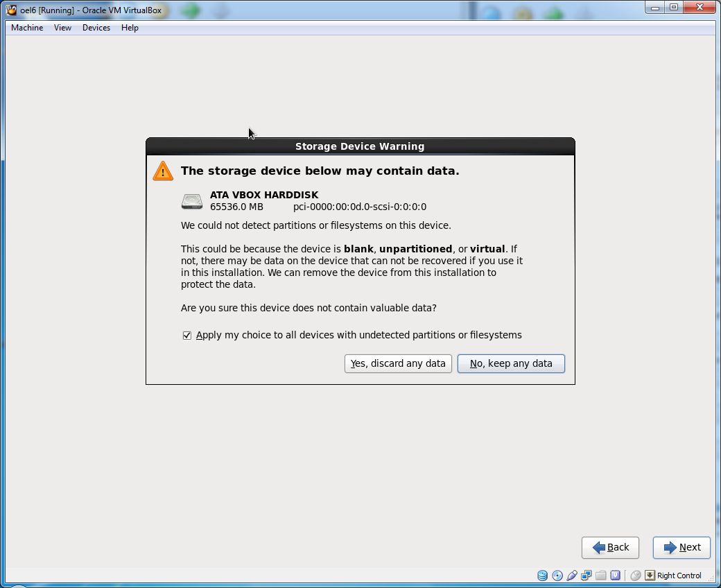This screenshot has width=721, height=588.
Task: Open the View menu
Action: click(62, 28)
